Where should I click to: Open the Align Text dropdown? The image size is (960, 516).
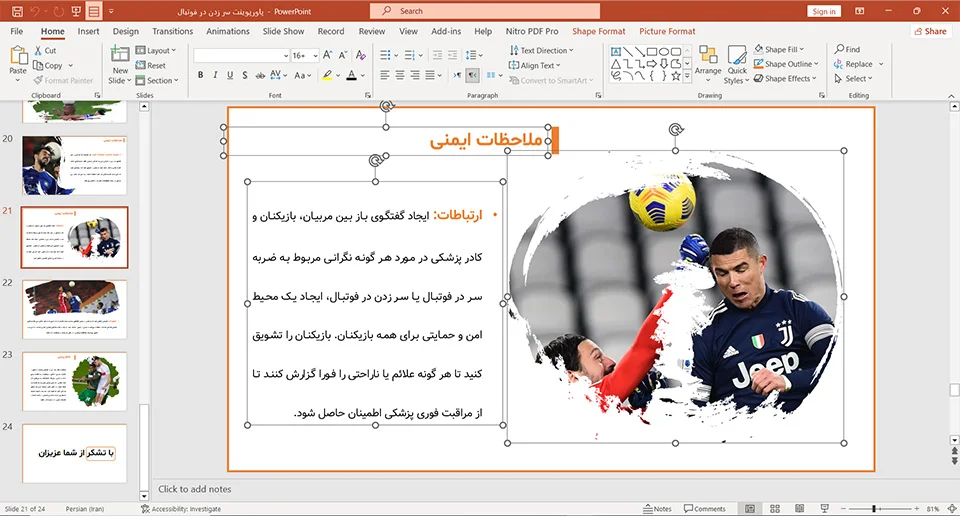pyautogui.click(x=534, y=65)
